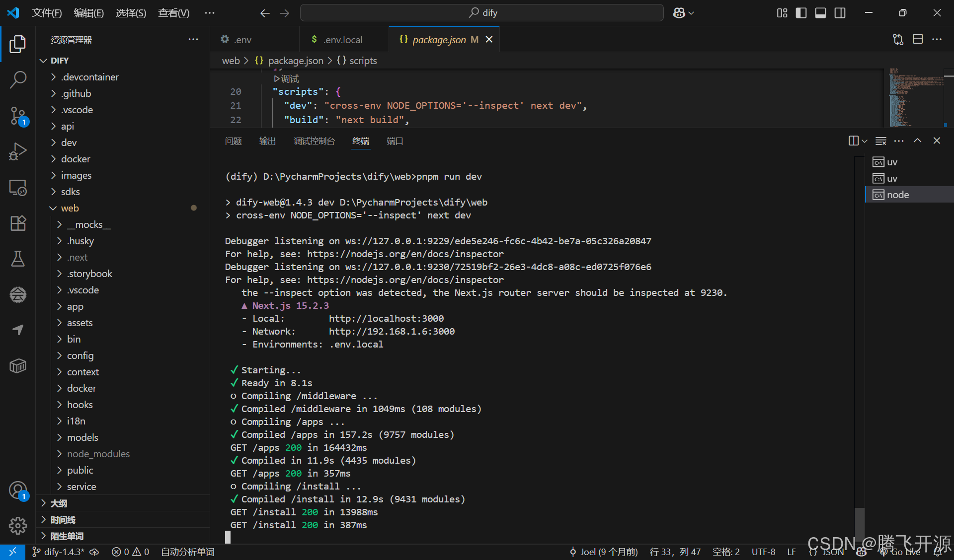Toggle secondary side bar visibility

[x=840, y=13]
